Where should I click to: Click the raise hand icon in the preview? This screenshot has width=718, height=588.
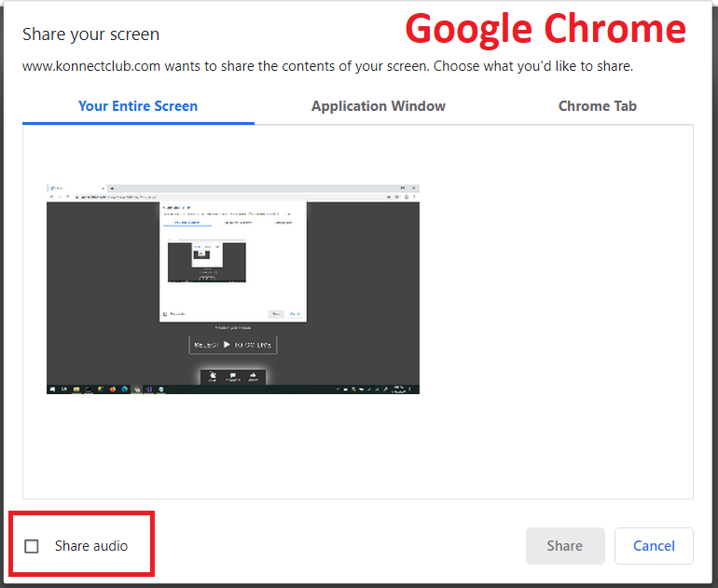(x=212, y=376)
